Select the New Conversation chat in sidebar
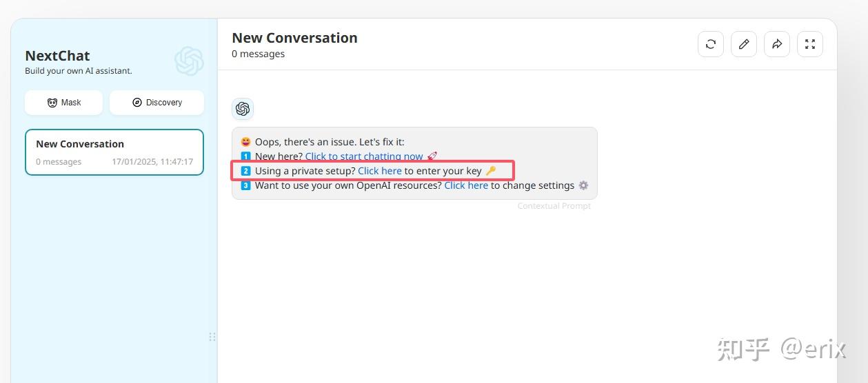 tap(114, 152)
